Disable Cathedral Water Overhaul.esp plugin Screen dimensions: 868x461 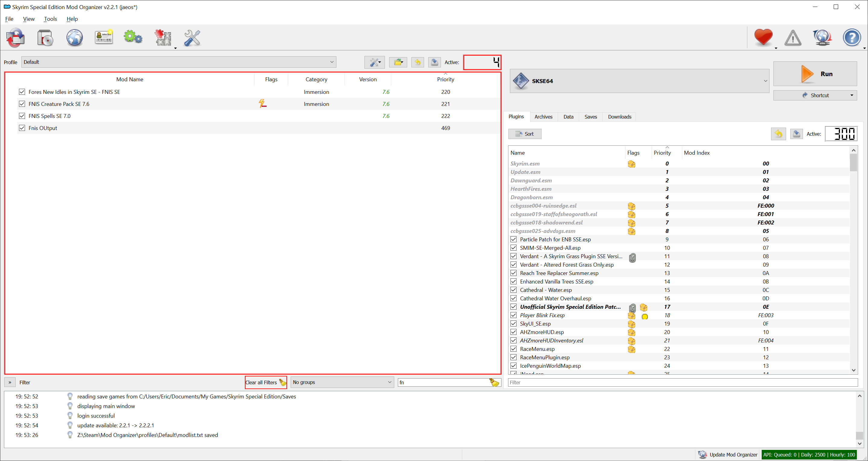[x=514, y=298]
